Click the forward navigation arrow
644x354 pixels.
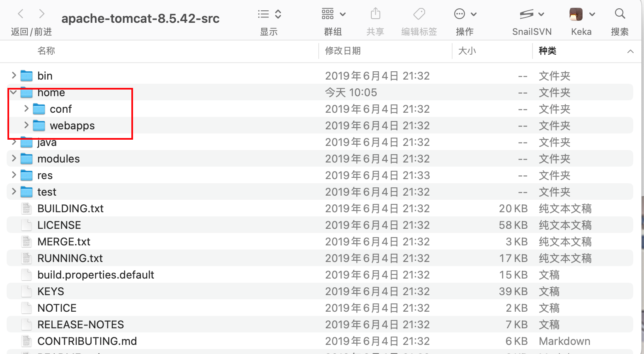(41, 14)
